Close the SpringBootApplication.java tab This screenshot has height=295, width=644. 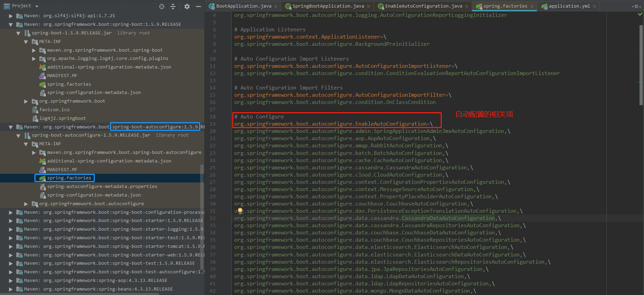click(369, 6)
